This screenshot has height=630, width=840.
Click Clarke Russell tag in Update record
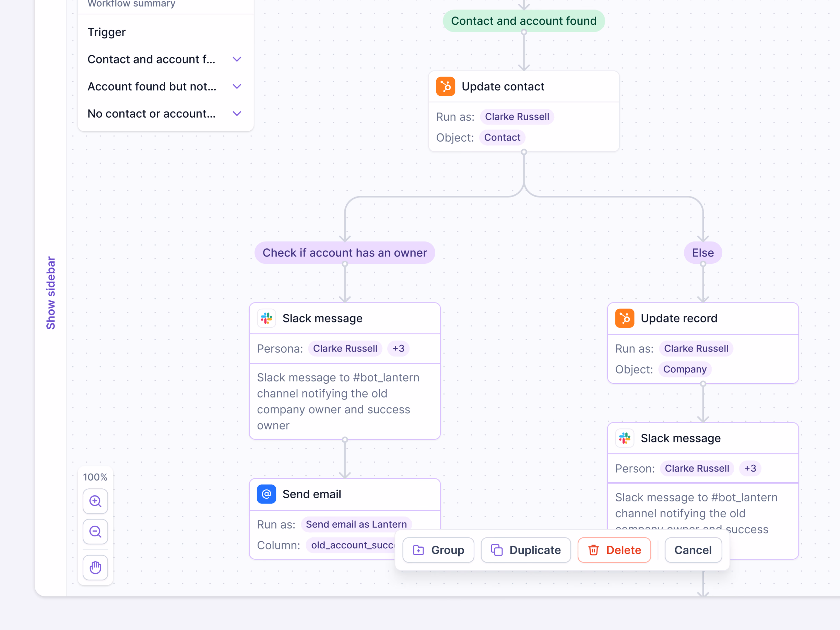click(x=696, y=348)
